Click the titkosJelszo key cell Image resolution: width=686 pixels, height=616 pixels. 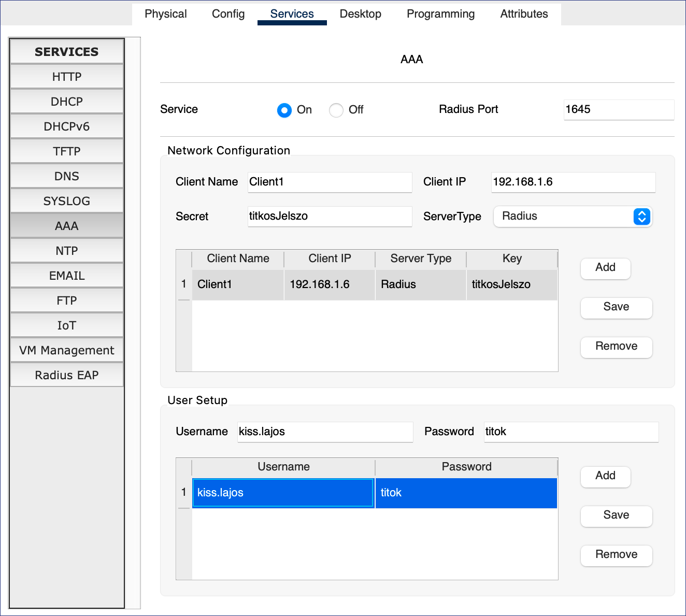pyautogui.click(x=512, y=284)
